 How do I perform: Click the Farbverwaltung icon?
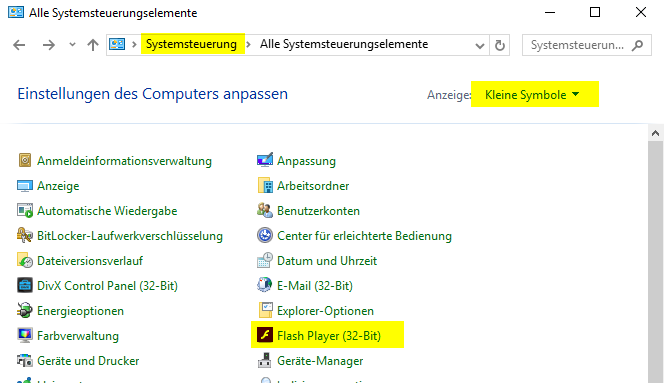click(x=25, y=336)
